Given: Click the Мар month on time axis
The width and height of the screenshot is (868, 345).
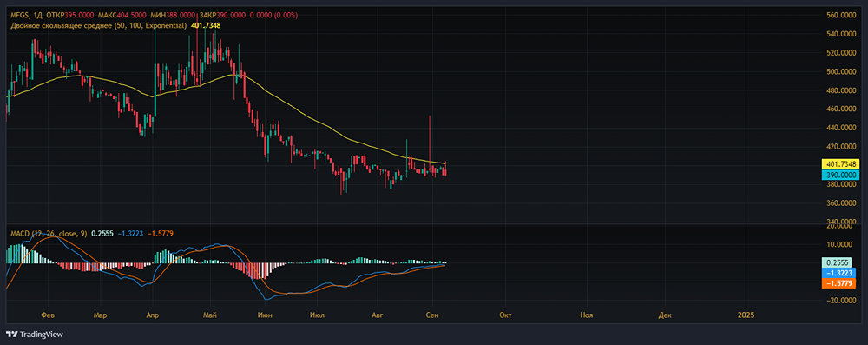Looking at the screenshot, I should coord(100,315).
